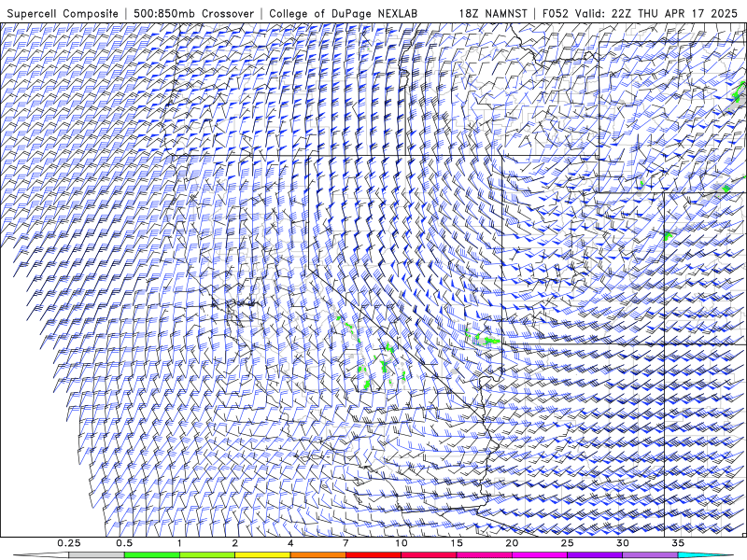Click the legend value '1'
The width and height of the screenshot is (747, 560).
click(179, 543)
